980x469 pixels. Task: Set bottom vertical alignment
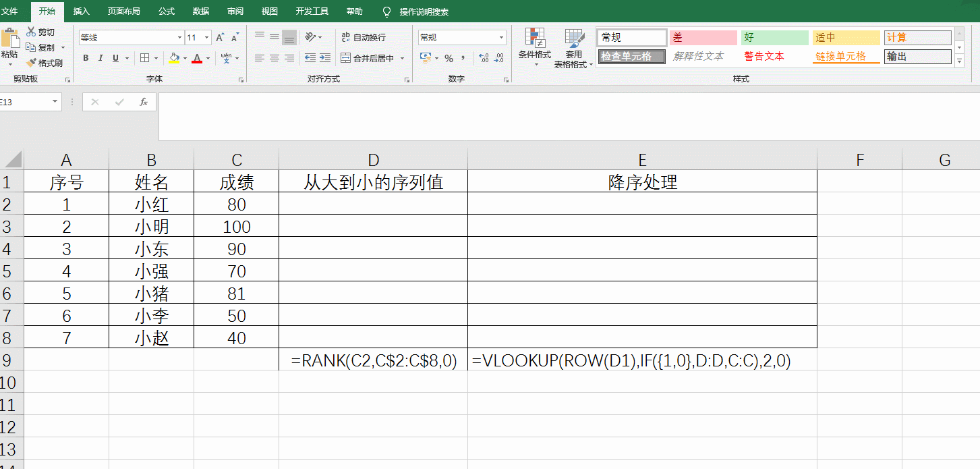pos(289,37)
